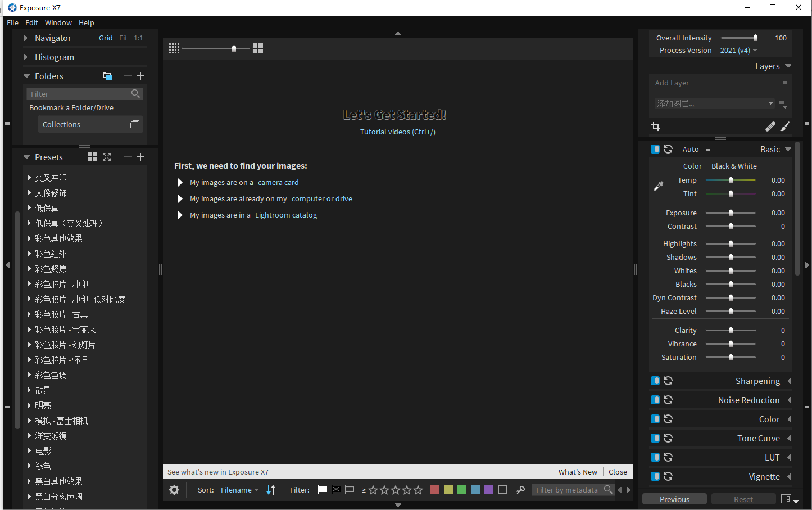This screenshot has height=510, width=812.
Task: Toggle the Sharpening panel on/off switch
Action: coord(655,381)
